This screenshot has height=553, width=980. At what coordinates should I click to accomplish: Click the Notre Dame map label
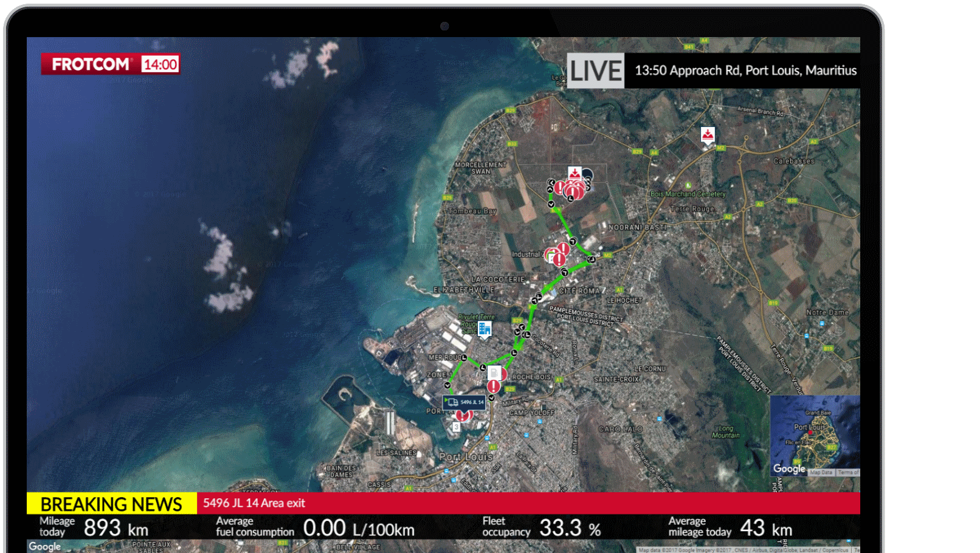pos(827,312)
